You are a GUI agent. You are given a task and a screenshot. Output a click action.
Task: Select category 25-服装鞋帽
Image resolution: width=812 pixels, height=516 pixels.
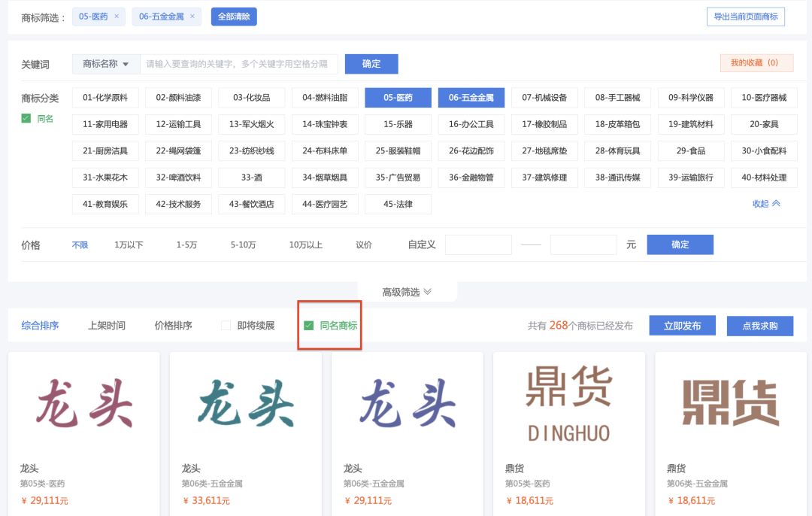398,150
